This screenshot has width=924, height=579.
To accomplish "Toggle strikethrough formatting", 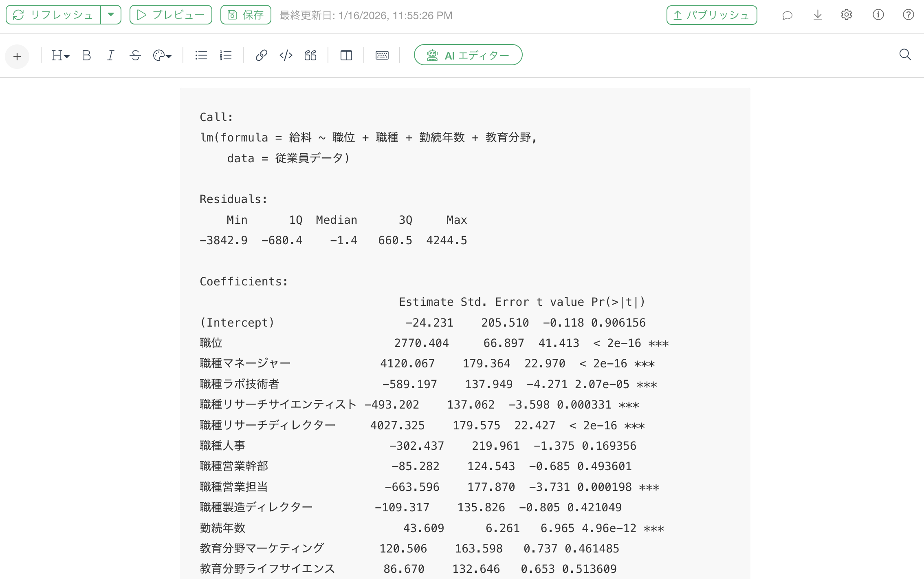I will [x=135, y=55].
